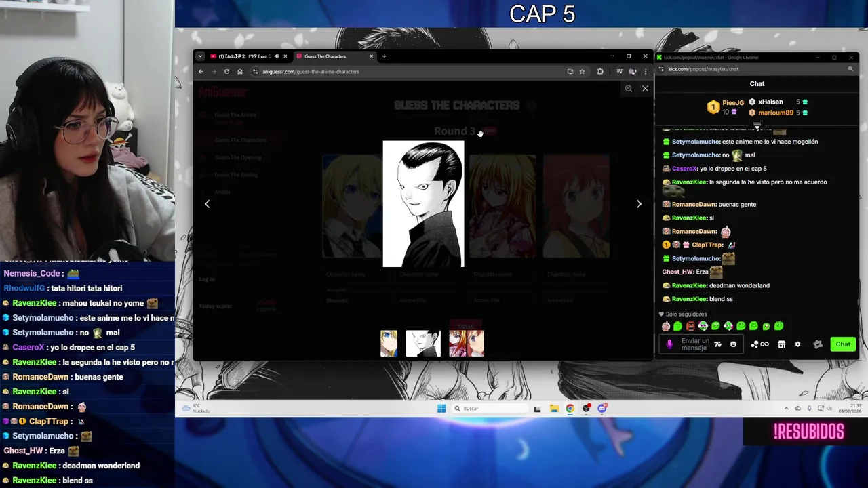Click PieeJG top gifter leaderboard entry

(726, 107)
